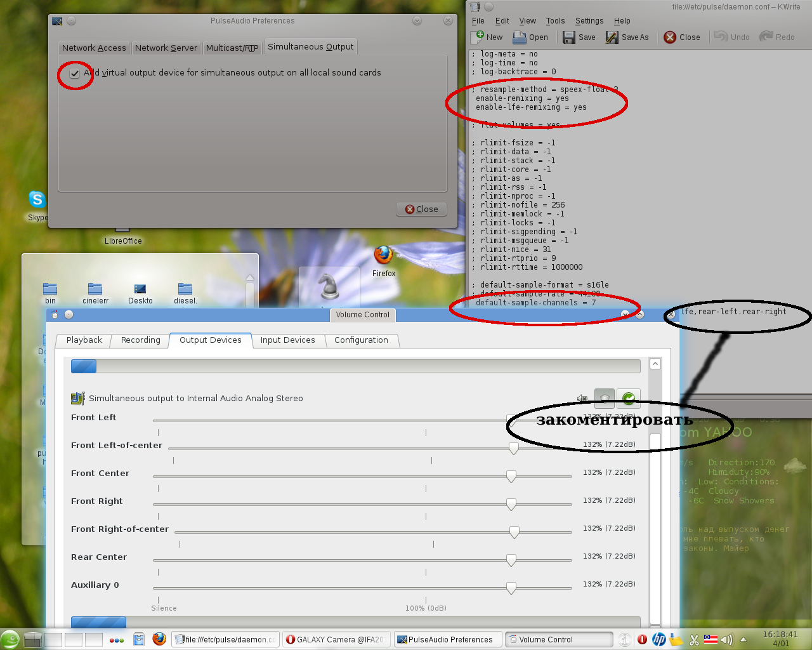812x650 pixels.
Task: Open the diesel folder in folder view
Action: pos(185,293)
